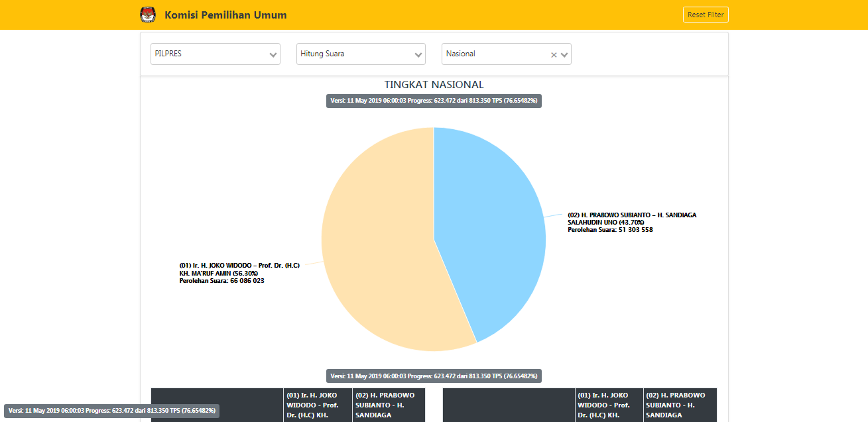Click the right table's (02) Prabowo column header

pos(680,405)
